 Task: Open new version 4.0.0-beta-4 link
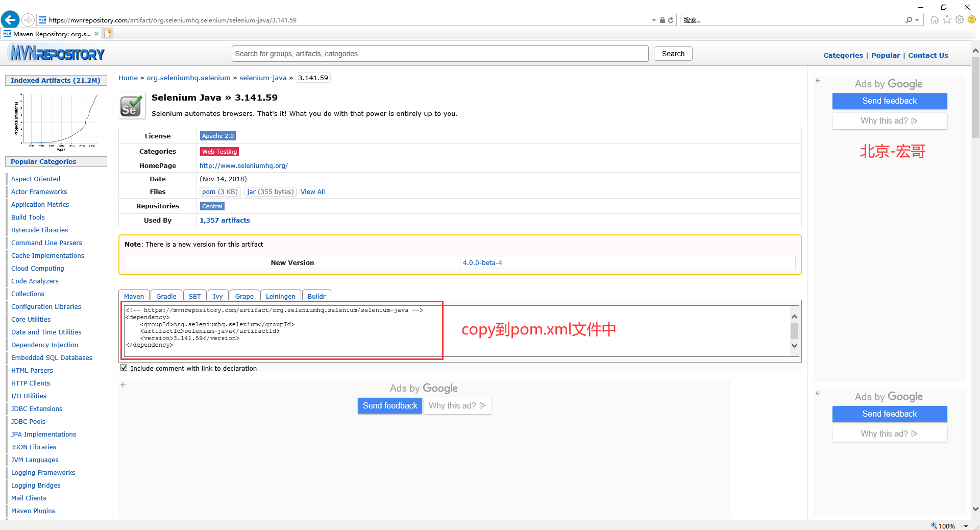[x=482, y=262]
